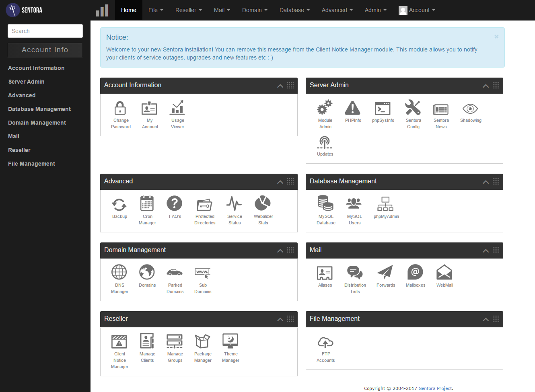This screenshot has width=535, height=392.
Task: Open the MySQL Users icon
Action: point(354,203)
